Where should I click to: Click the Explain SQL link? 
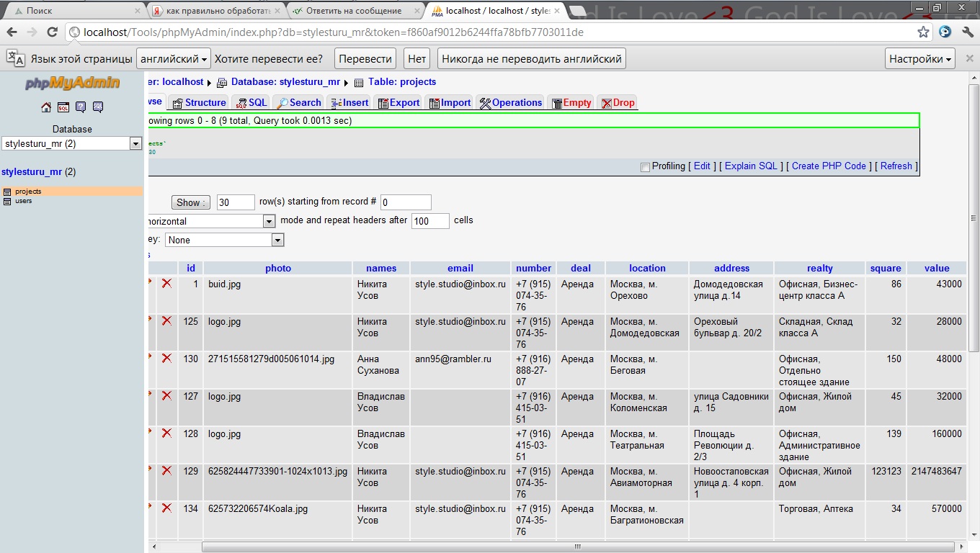751,166
